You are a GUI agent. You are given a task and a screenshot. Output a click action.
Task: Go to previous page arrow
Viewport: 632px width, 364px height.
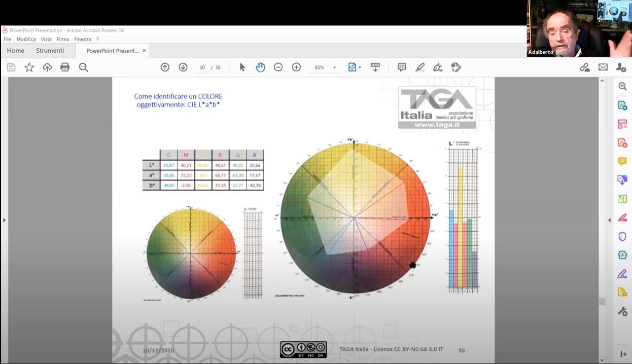pos(165,67)
